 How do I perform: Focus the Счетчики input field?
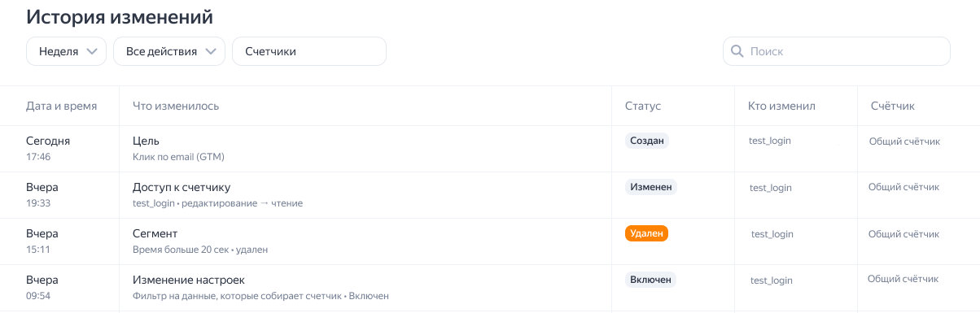coord(309,51)
